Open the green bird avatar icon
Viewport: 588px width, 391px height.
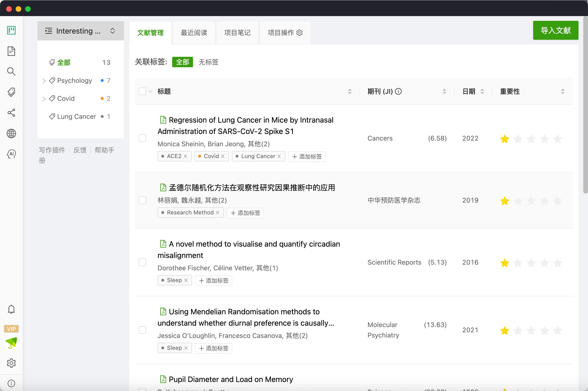click(11, 343)
